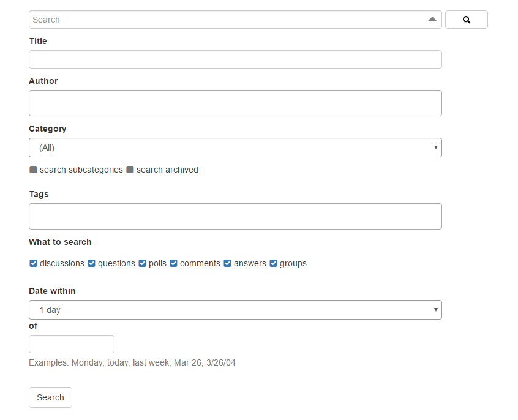Viewport: 518px width, 420px height.
Task: Click the 'groups' label text
Action: coord(293,263)
